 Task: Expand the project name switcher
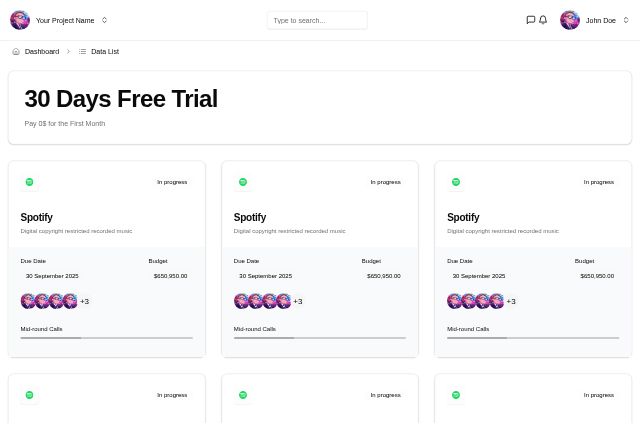point(104,20)
